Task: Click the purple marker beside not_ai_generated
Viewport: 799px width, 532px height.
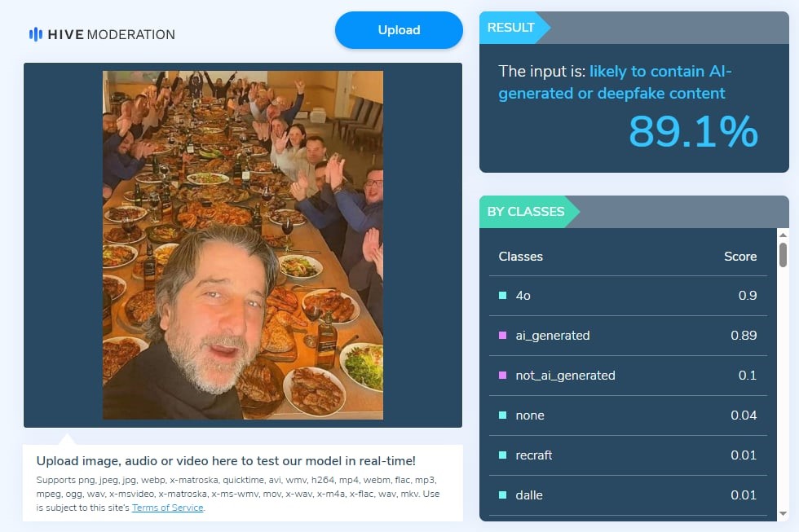Action: click(502, 376)
